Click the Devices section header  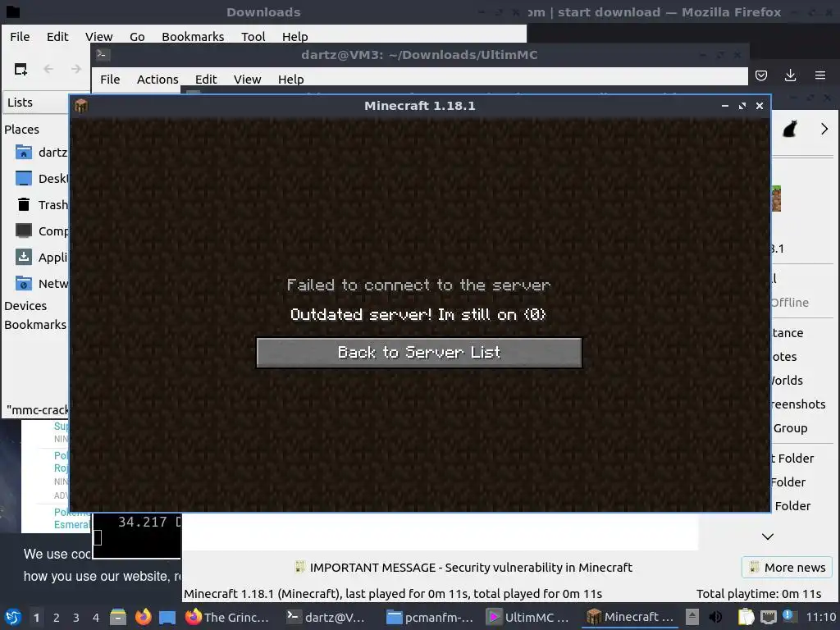[x=25, y=306]
